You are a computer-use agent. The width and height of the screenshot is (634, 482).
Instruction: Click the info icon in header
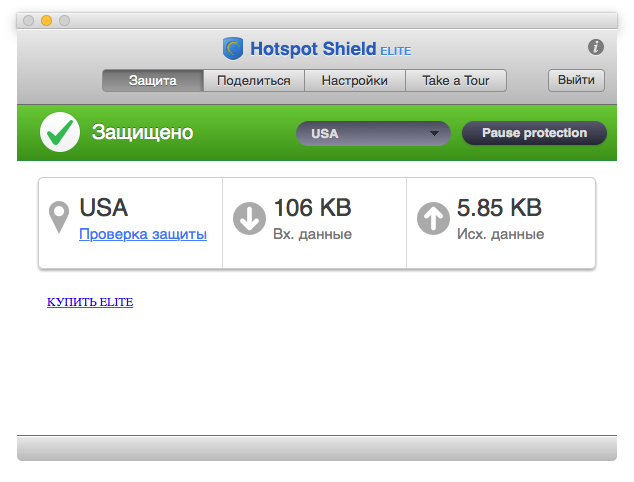pos(596,47)
